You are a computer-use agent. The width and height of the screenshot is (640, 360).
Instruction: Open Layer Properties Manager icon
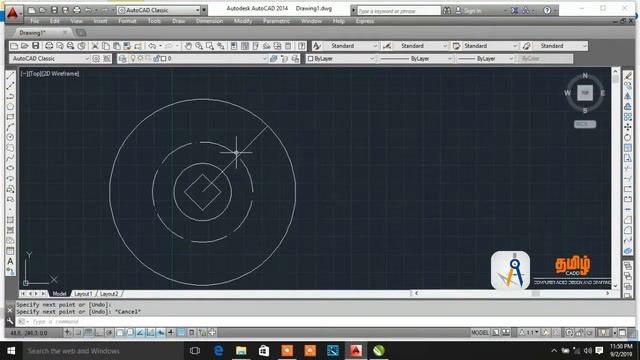[x=122, y=59]
